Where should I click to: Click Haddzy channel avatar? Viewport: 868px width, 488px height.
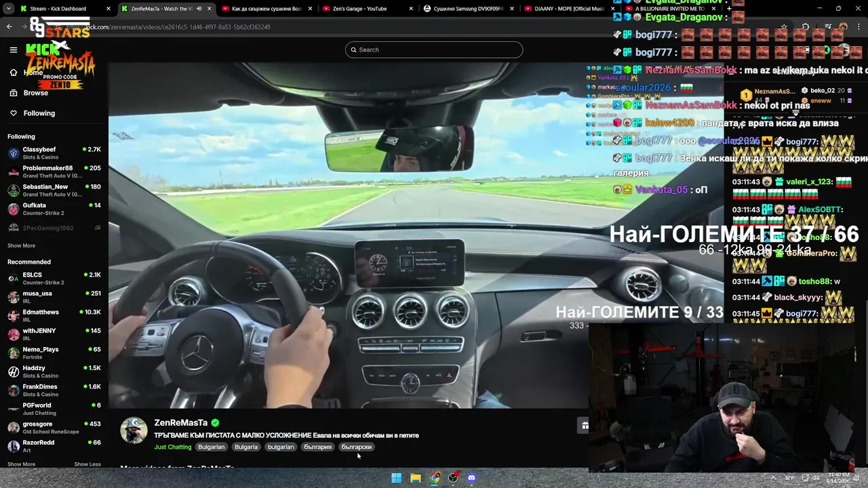tap(14, 371)
